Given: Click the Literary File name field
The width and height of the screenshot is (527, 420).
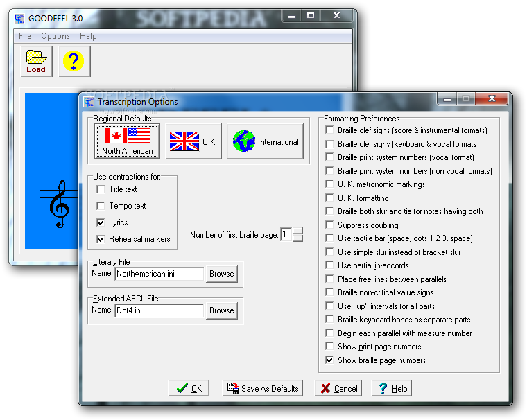Looking at the screenshot, I should (x=159, y=274).
